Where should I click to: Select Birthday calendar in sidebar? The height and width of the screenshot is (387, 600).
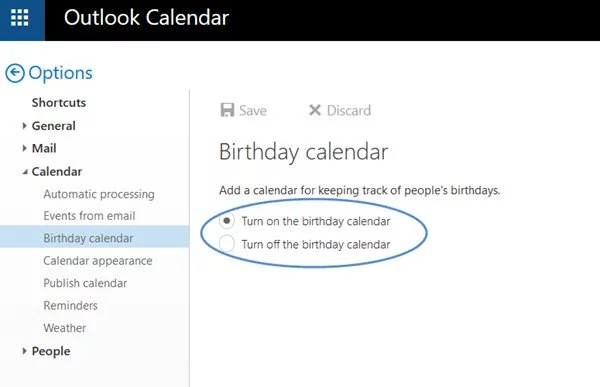click(x=95, y=238)
